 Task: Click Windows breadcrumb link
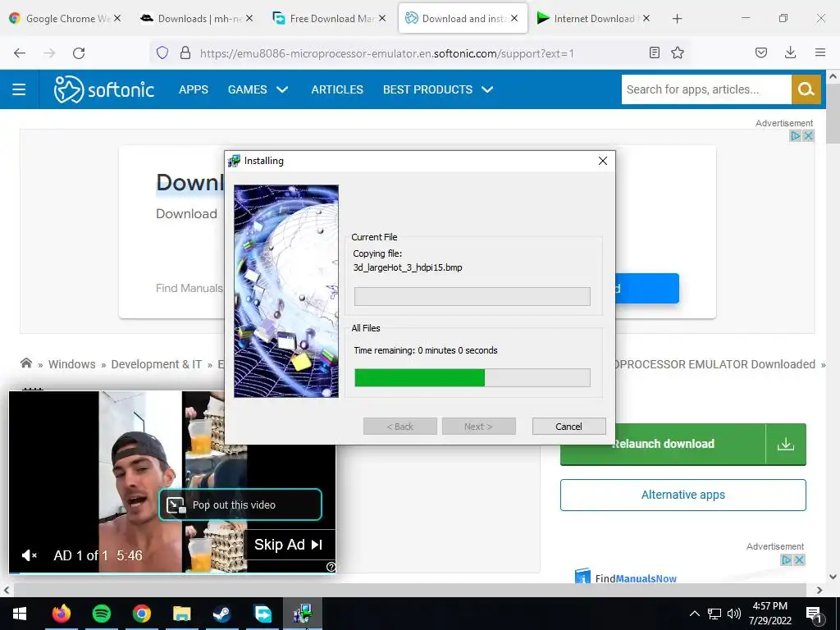[x=72, y=364]
